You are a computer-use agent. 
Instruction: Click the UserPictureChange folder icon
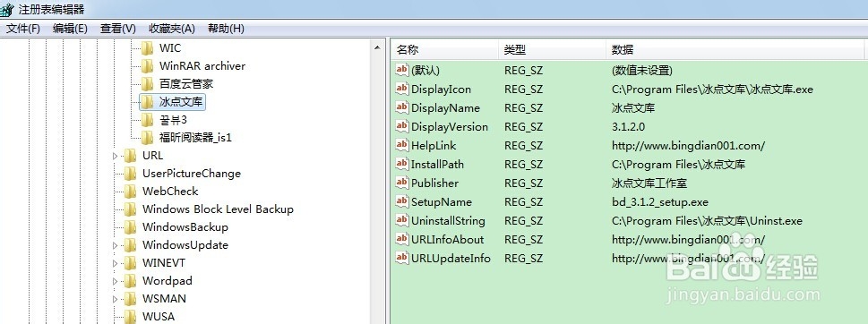(x=130, y=174)
